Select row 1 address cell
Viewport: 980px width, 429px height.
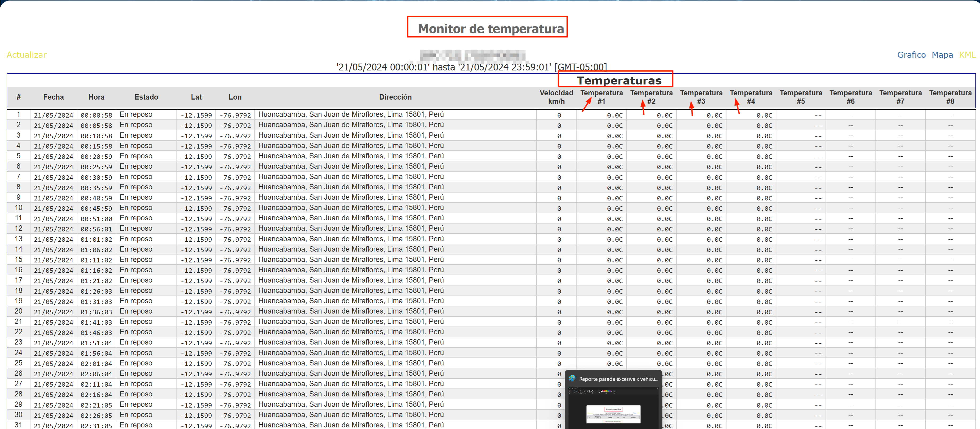pos(351,114)
